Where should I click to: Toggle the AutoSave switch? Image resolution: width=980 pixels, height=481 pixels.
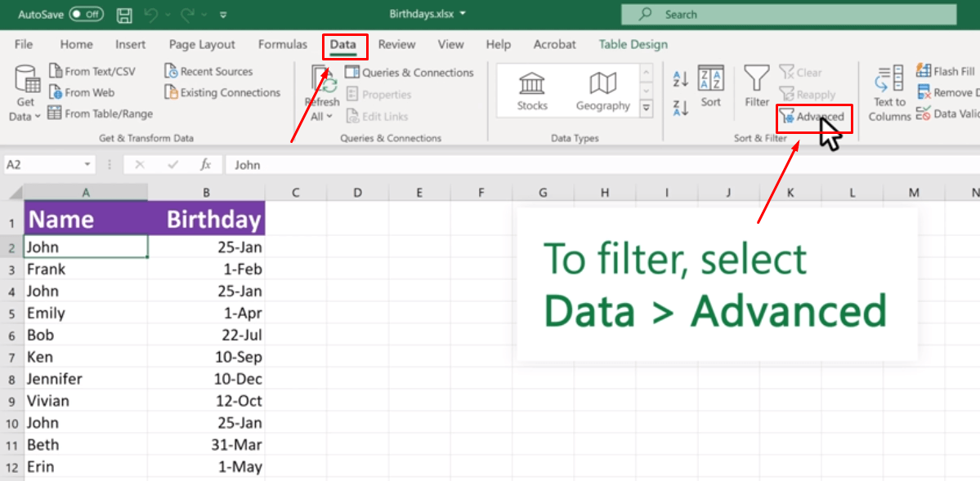point(86,15)
